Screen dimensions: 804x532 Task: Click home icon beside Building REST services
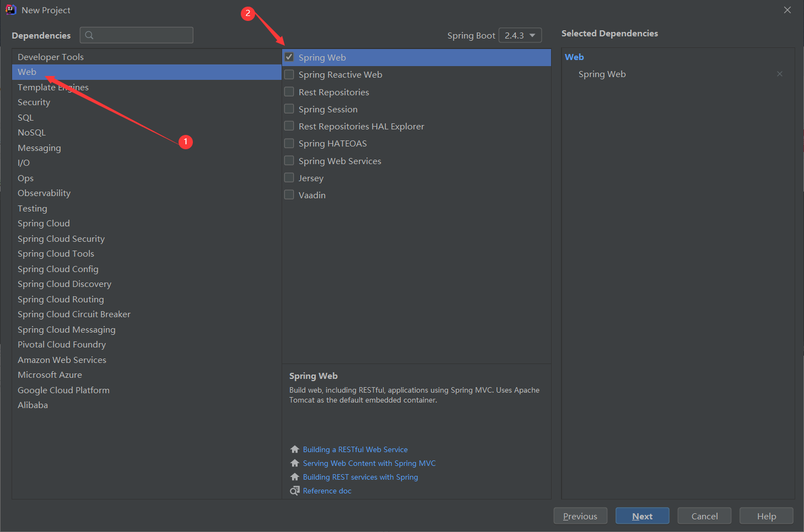pyautogui.click(x=295, y=477)
